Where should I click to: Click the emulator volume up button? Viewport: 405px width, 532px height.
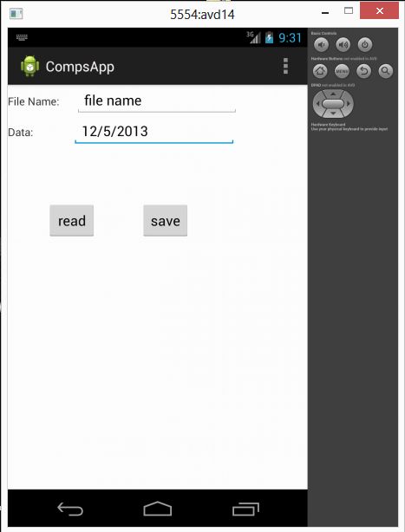coord(343,44)
